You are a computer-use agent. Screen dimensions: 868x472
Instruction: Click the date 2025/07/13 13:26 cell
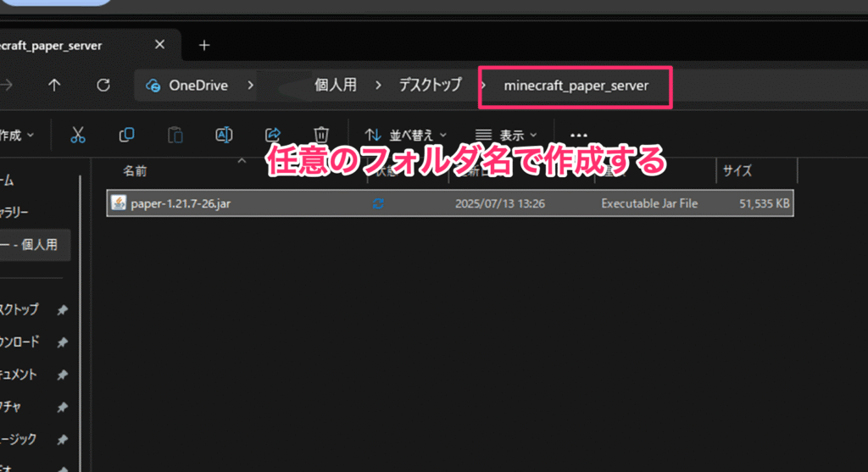click(x=500, y=203)
